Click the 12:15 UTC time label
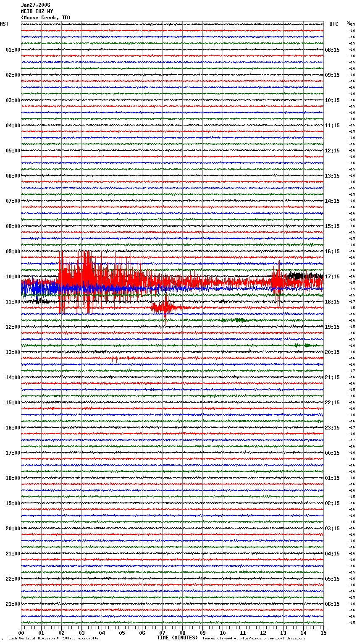This screenshot has height=644, width=357. 332,151
